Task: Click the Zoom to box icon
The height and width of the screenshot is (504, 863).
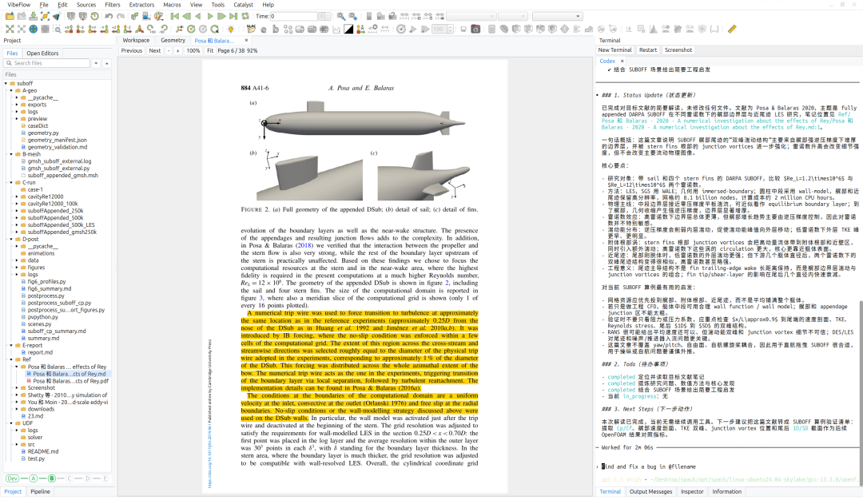Action: 58,30
